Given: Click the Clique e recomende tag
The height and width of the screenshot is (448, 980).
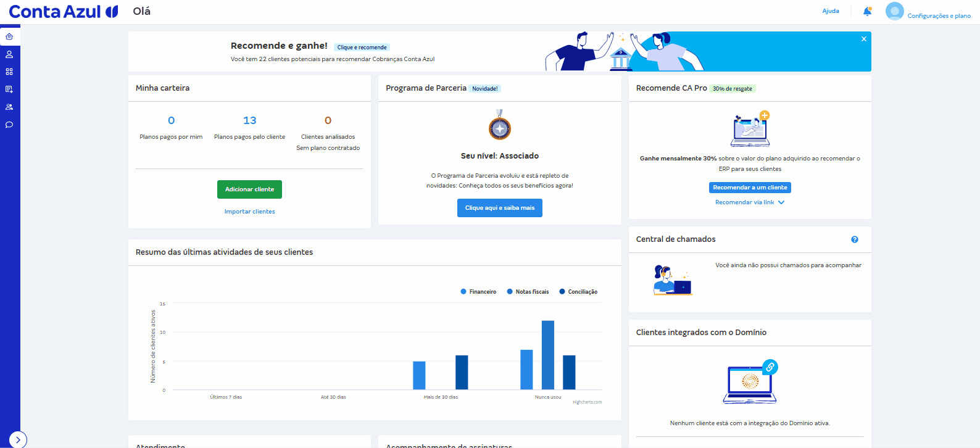Looking at the screenshot, I should (x=362, y=47).
